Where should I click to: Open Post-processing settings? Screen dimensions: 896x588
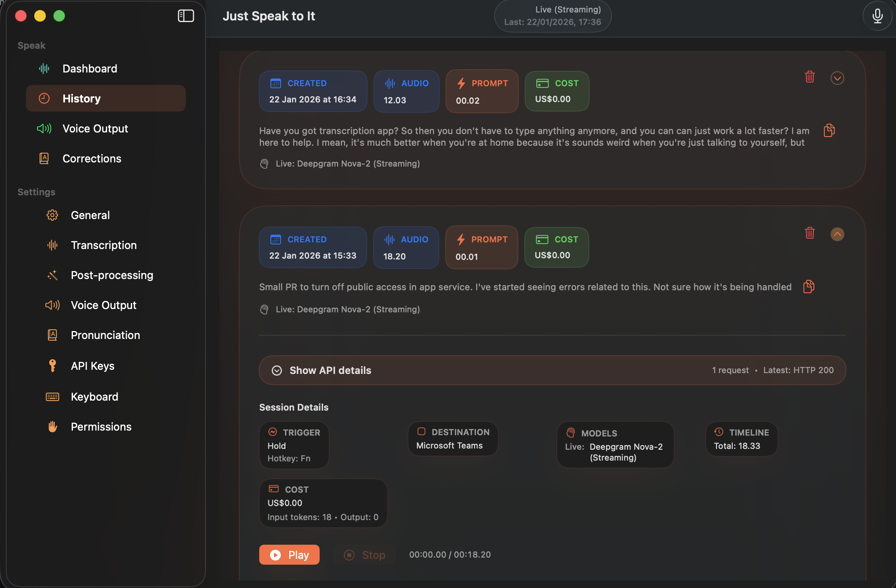coord(112,275)
